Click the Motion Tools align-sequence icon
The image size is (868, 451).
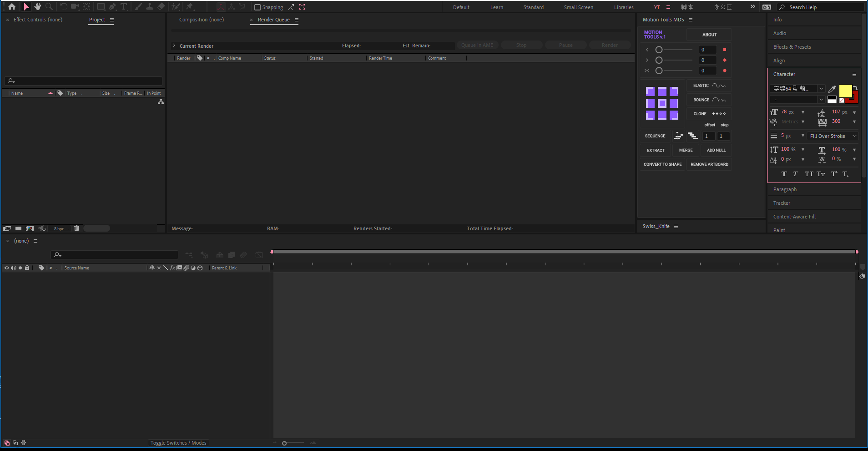click(679, 136)
